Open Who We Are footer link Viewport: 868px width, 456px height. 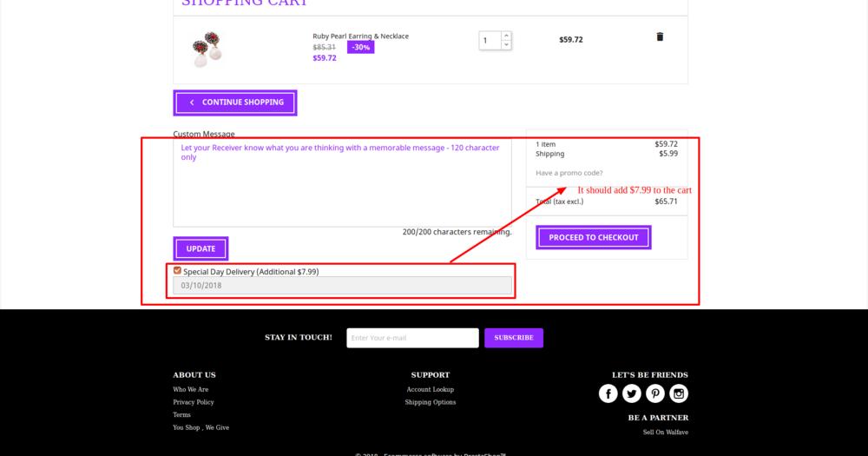coord(190,389)
